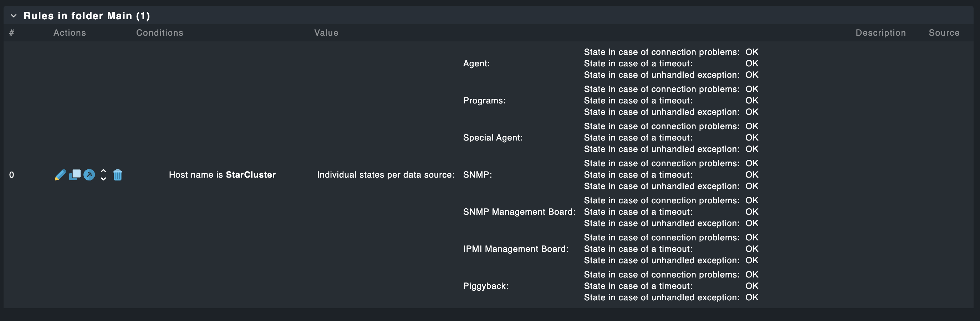980x321 pixels.
Task: Delete the rule with the trash icon
Action: [118, 175]
